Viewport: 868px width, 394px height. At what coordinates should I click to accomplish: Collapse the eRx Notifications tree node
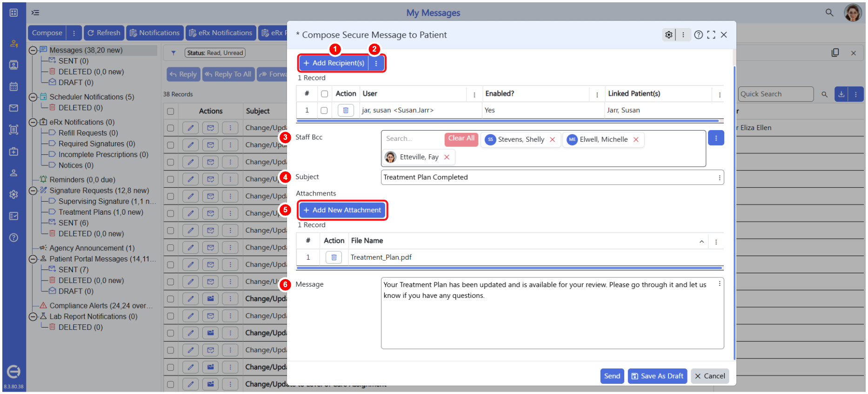[33, 122]
